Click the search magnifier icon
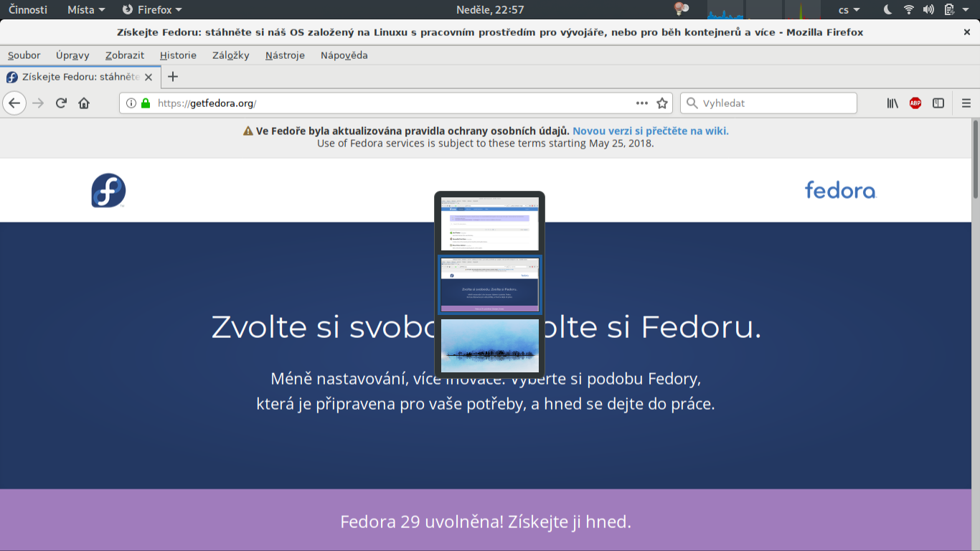The width and height of the screenshot is (980, 551). point(692,103)
